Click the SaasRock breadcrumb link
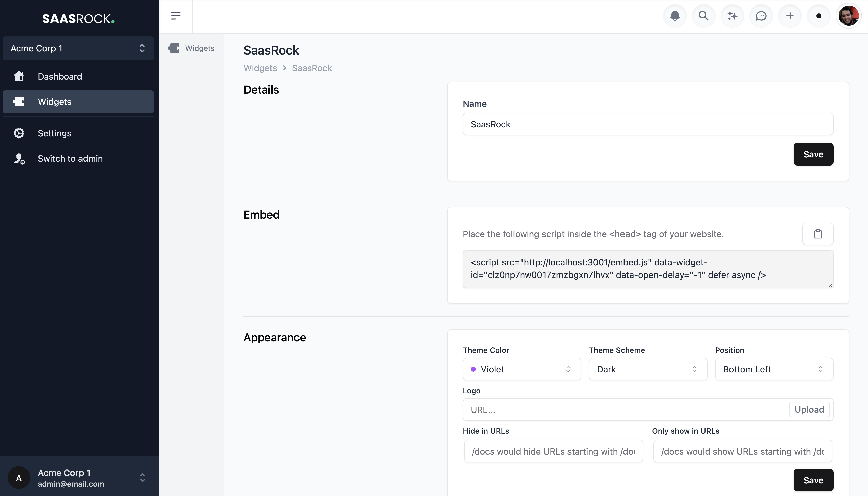Image resolution: width=868 pixels, height=496 pixels. pos(312,68)
